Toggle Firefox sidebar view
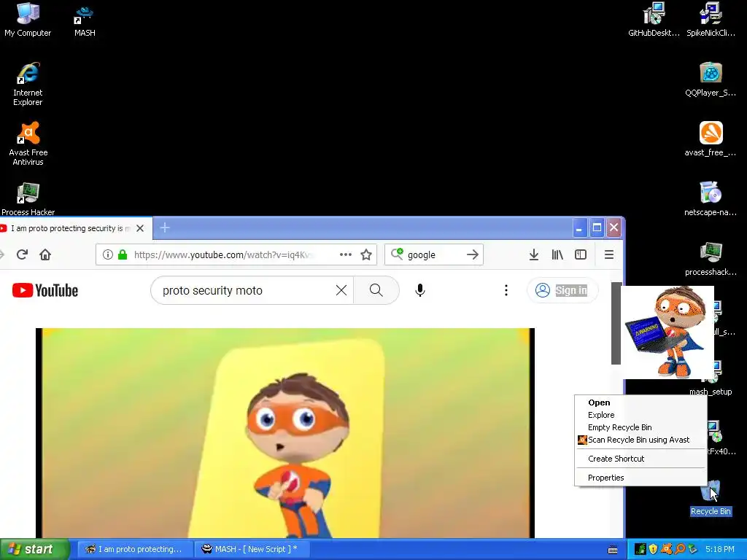Screen dimensions: 747x560 coord(581,254)
